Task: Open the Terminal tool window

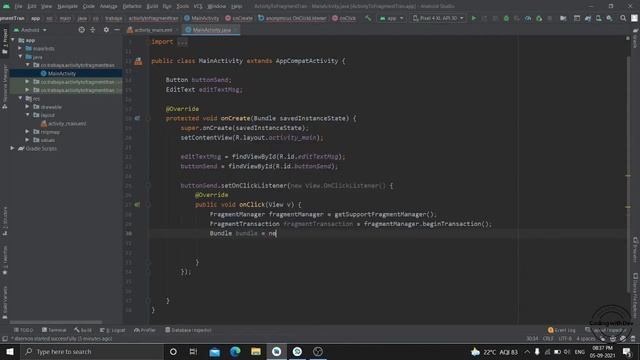Action: (54, 330)
